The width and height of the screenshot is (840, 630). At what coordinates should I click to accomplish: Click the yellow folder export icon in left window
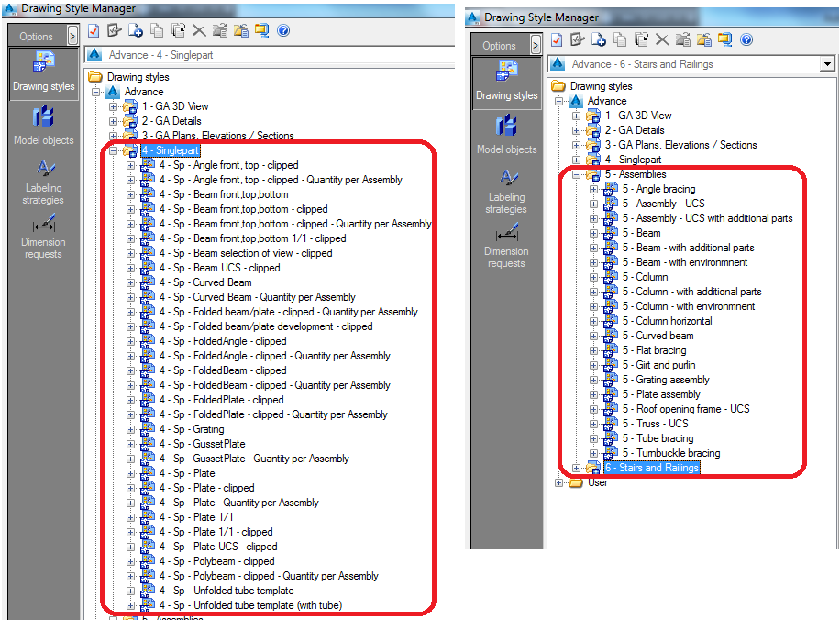coord(241,30)
